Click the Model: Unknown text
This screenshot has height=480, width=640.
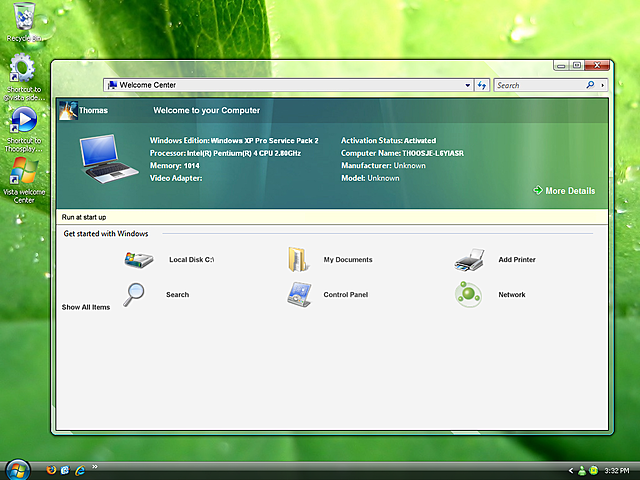tap(370, 178)
